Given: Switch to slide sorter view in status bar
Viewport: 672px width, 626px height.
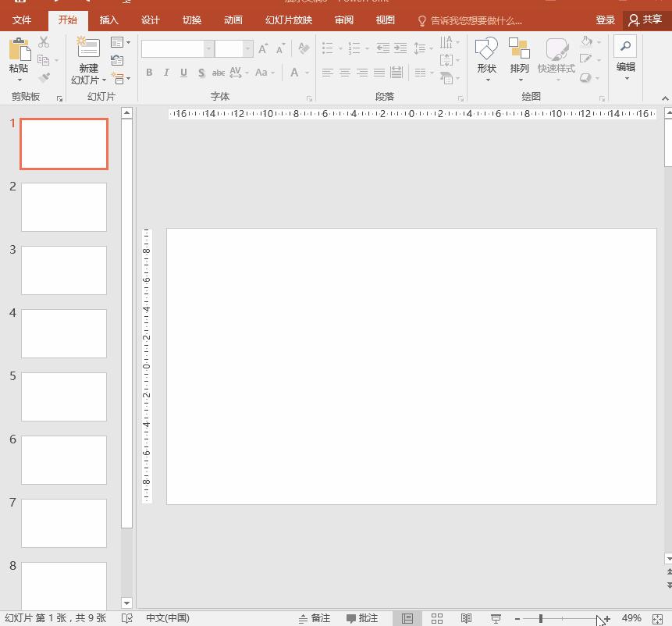Looking at the screenshot, I should 437,618.
